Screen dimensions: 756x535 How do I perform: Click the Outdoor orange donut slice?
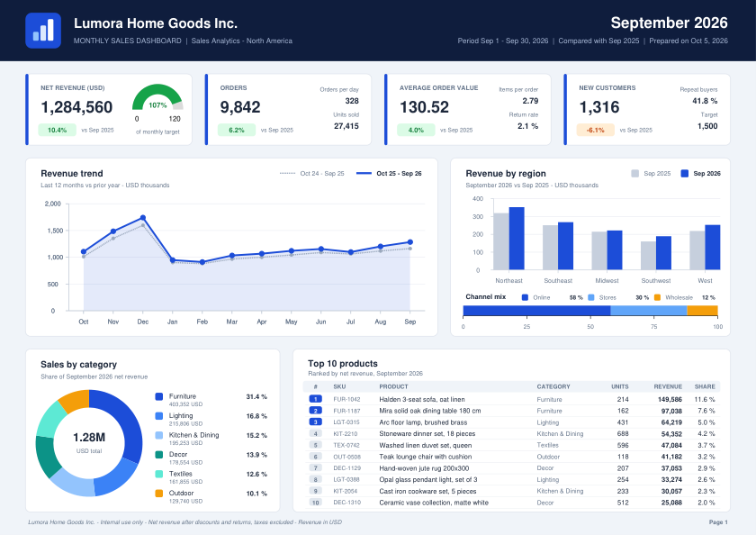click(x=76, y=401)
